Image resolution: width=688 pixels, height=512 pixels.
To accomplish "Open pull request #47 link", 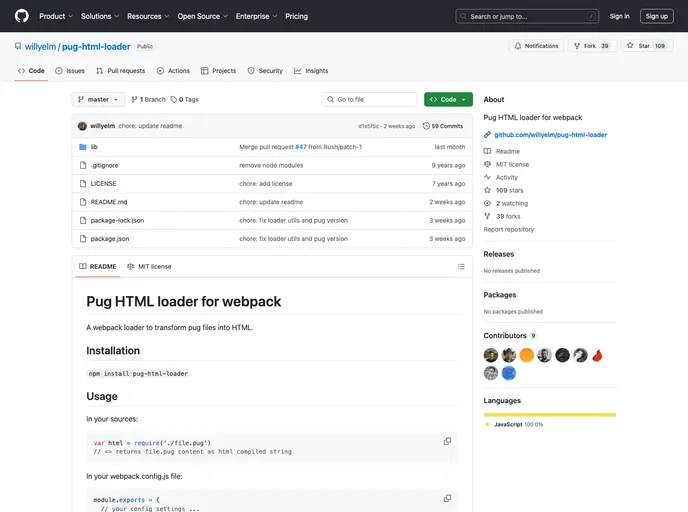I will pos(301,147).
